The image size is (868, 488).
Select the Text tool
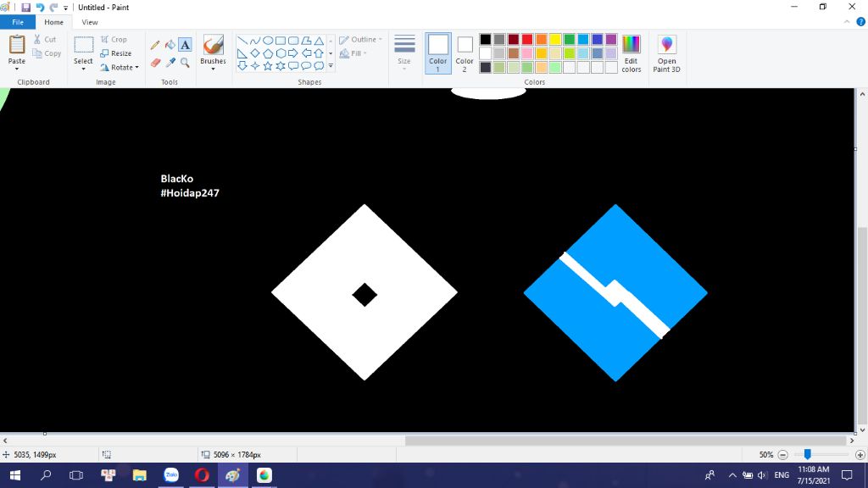pos(185,45)
